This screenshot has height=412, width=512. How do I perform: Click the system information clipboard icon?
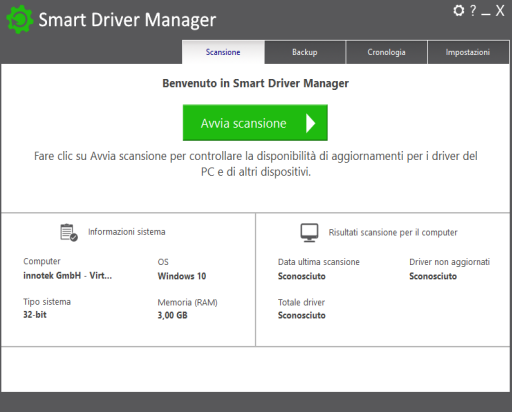coord(69,232)
